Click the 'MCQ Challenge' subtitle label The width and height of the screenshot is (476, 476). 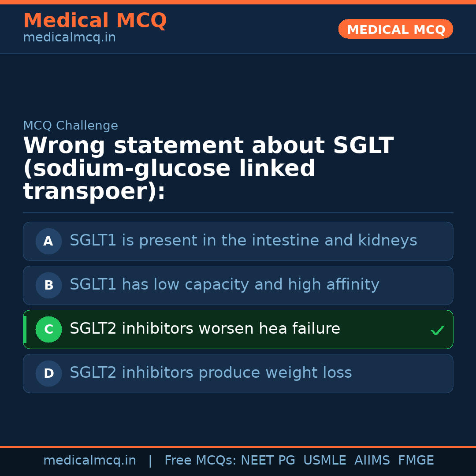pos(71,126)
